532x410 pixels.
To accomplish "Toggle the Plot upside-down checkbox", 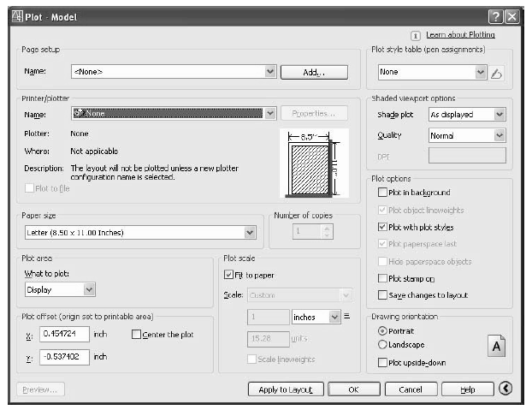I will click(382, 363).
